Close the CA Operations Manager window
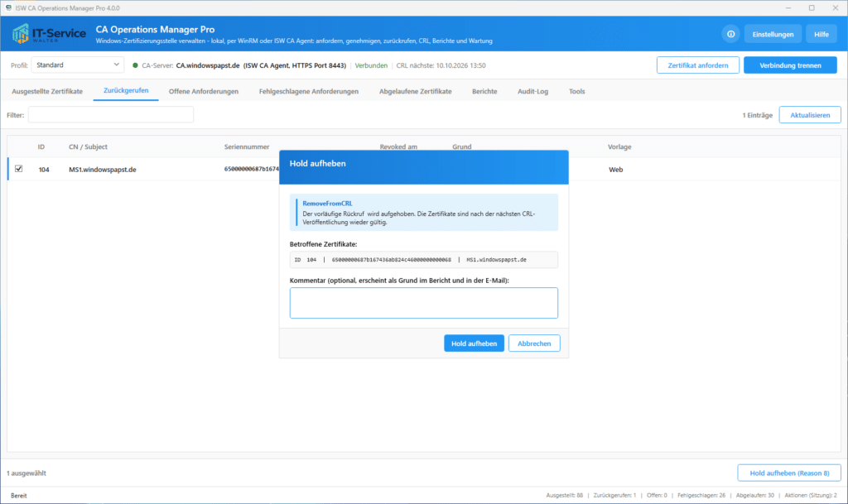The width and height of the screenshot is (848, 504). tap(835, 8)
